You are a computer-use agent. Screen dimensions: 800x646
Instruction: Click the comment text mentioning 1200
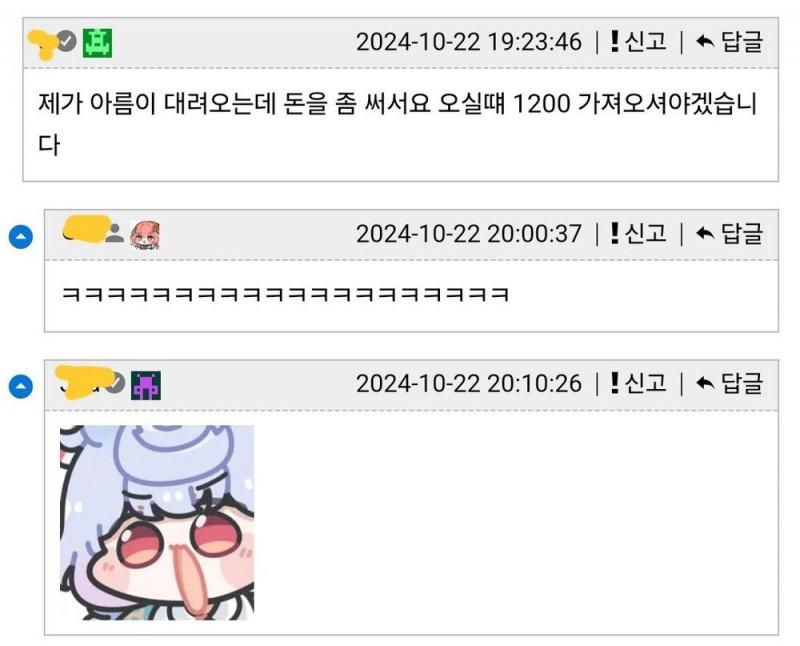click(x=397, y=124)
